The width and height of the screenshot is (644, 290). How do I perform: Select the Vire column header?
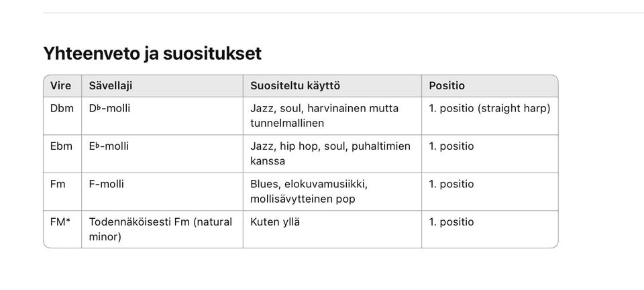(61, 86)
